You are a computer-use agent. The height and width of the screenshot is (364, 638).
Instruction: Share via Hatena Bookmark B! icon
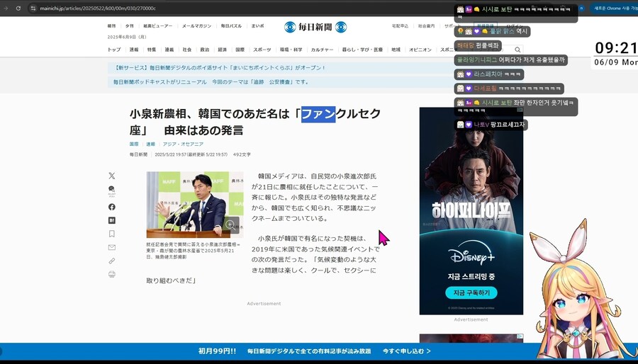pos(112,220)
